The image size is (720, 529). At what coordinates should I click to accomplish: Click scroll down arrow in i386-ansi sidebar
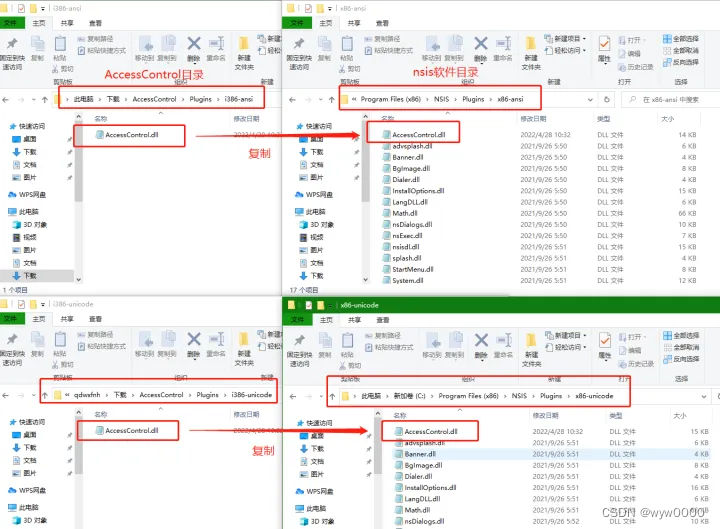79,279
